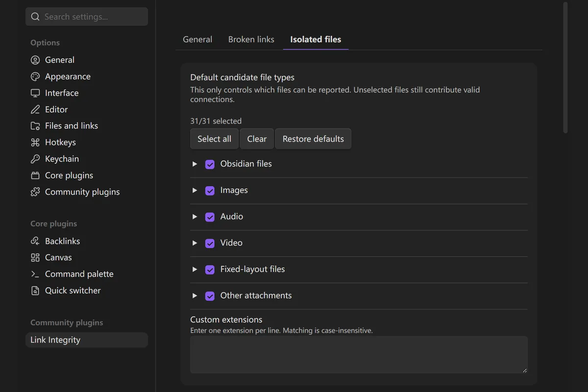Image resolution: width=588 pixels, height=392 pixels.
Task: Open the Command palette plugin settings
Action: 87,274
